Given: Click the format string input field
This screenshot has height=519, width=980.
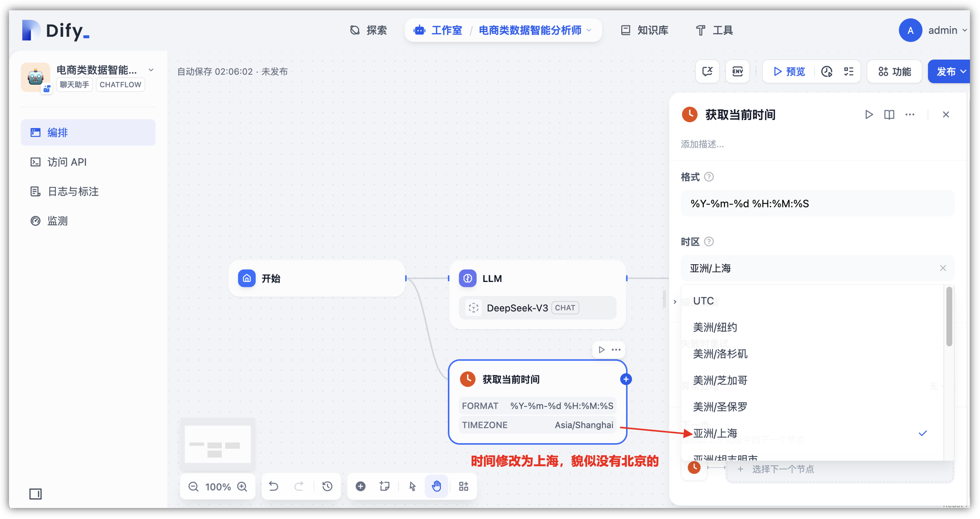Looking at the screenshot, I should (817, 203).
